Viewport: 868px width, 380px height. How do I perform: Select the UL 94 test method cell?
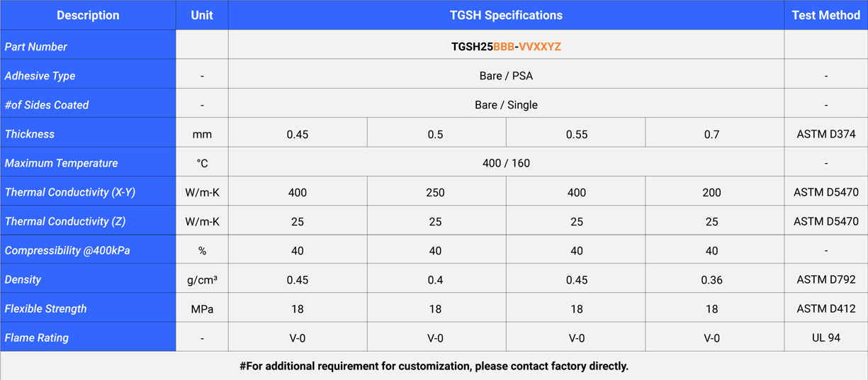tap(825, 338)
